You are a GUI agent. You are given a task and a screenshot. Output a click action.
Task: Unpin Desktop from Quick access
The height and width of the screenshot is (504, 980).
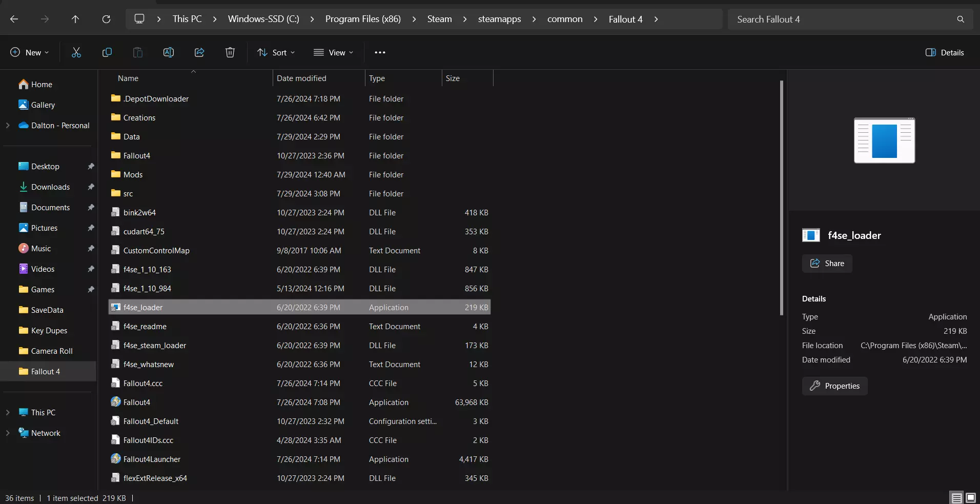click(91, 166)
